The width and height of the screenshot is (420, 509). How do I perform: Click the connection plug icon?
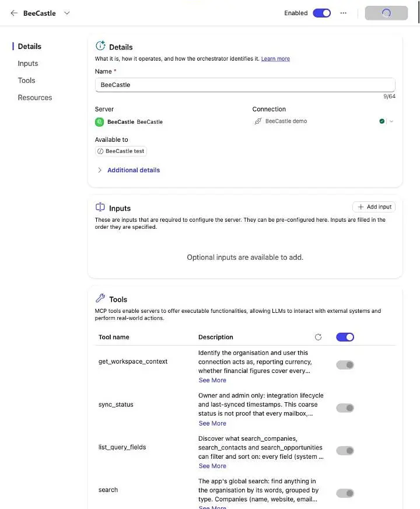pyautogui.click(x=258, y=121)
